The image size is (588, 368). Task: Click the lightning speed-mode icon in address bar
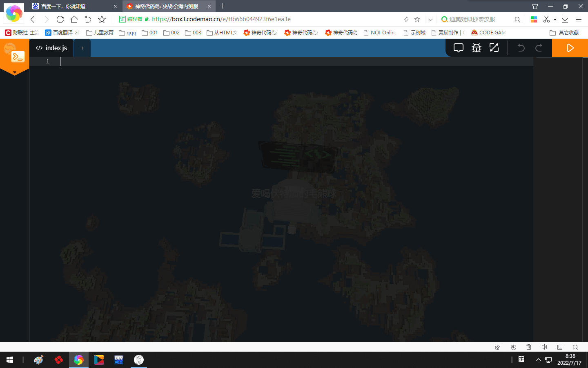click(406, 19)
